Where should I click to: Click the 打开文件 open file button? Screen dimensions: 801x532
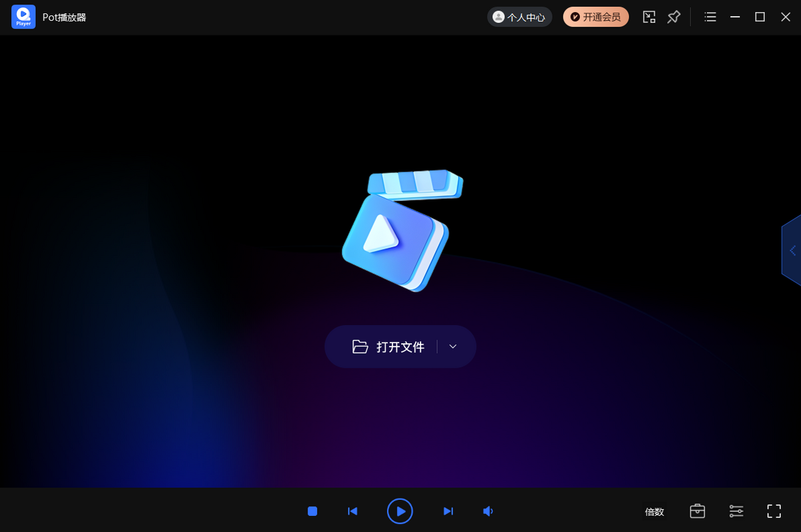pyautogui.click(x=388, y=346)
